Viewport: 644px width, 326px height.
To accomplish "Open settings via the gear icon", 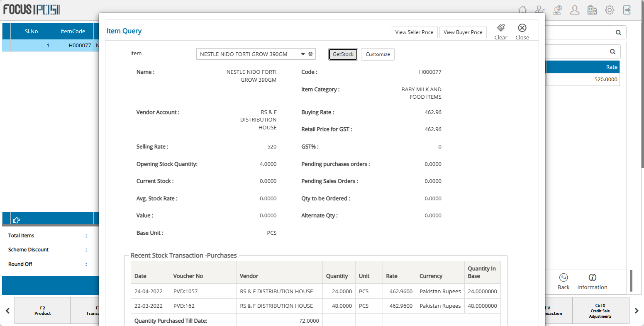I will pyautogui.click(x=610, y=10).
